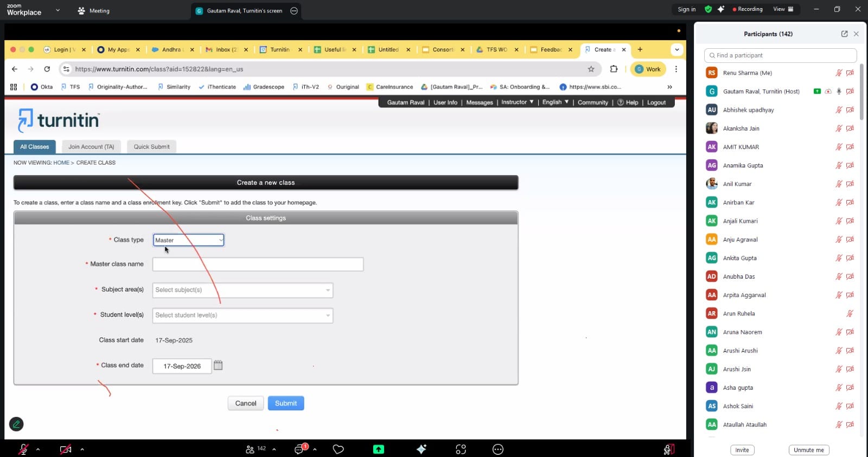The image size is (868, 457).
Task: Select the Join Account (TA) tab
Action: 91,147
